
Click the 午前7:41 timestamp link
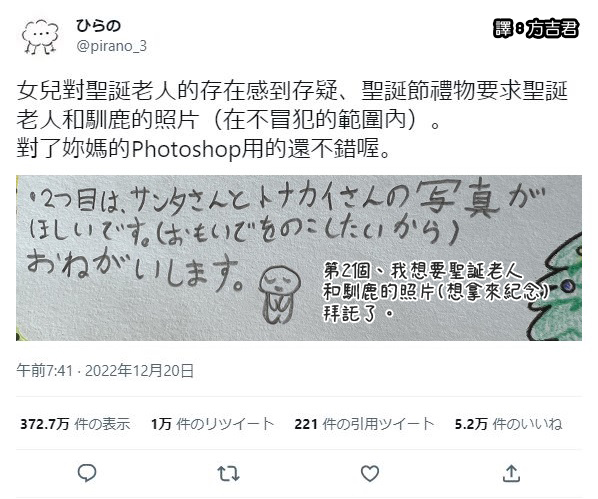tap(44, 370)
